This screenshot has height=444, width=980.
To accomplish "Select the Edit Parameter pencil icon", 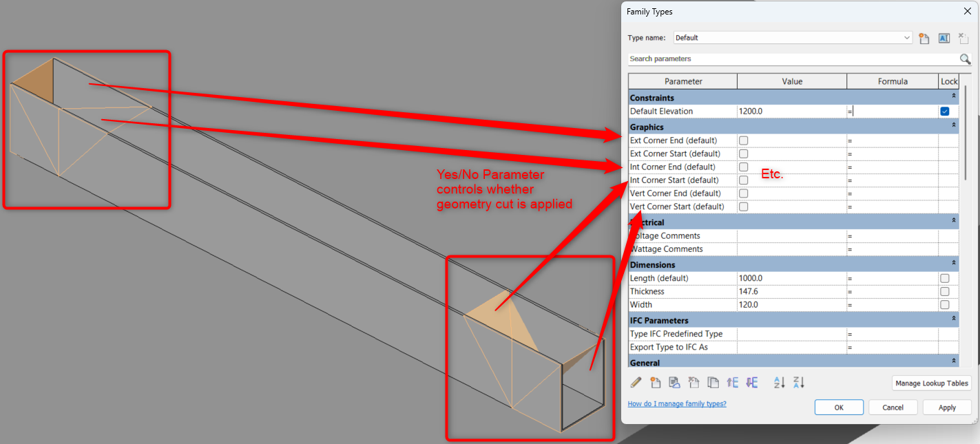I will [x=636, y=382].
